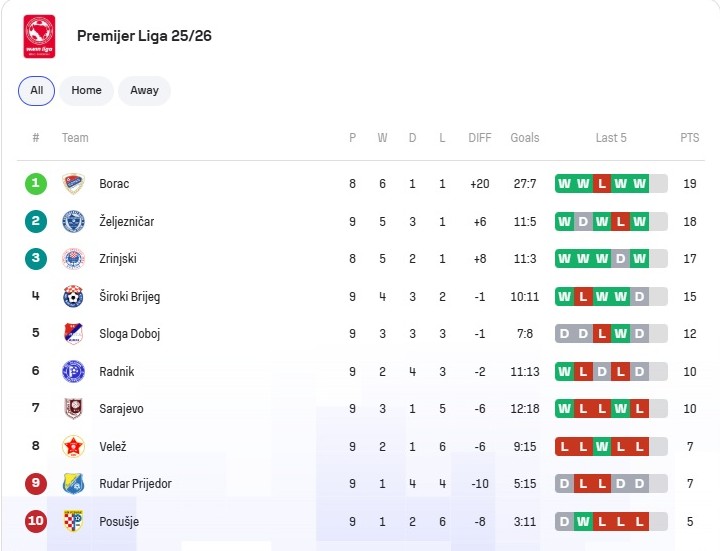Viewport: 720px width, 551px height.
Task: Click the Radnik club crest
Action: click(x=73, y=371)
